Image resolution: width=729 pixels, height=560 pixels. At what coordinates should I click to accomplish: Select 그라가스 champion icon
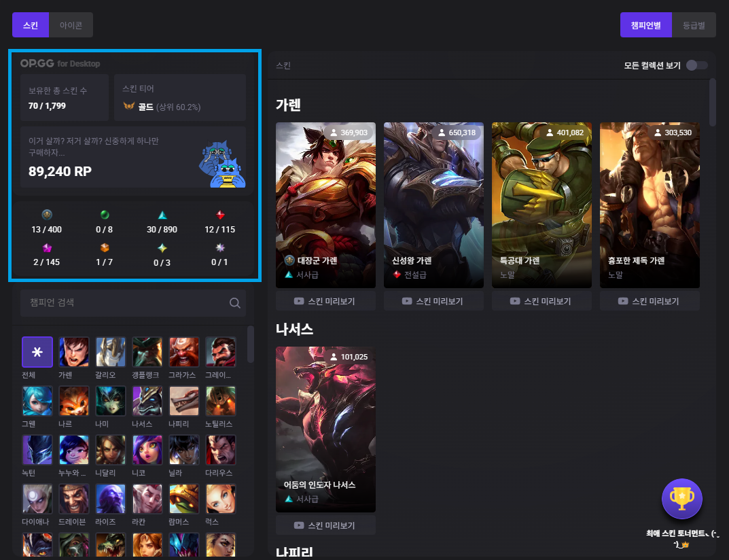[x=184, y=352]
